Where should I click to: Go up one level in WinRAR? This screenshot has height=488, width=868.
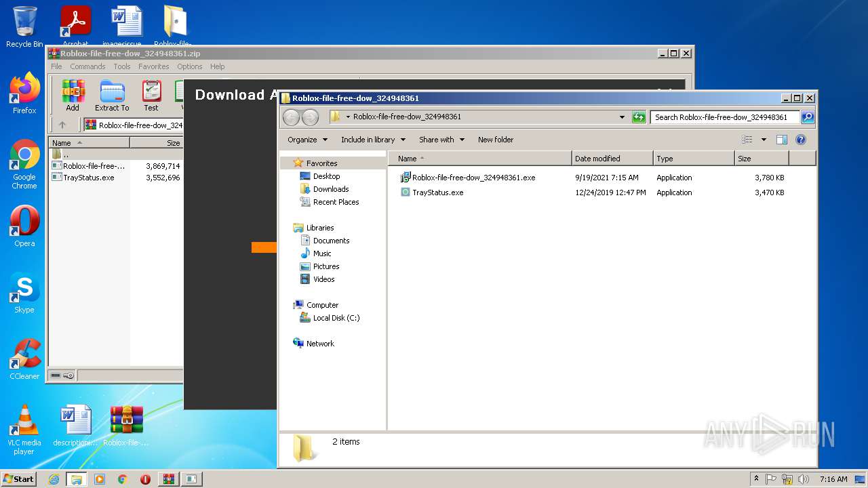coord(62,125)
